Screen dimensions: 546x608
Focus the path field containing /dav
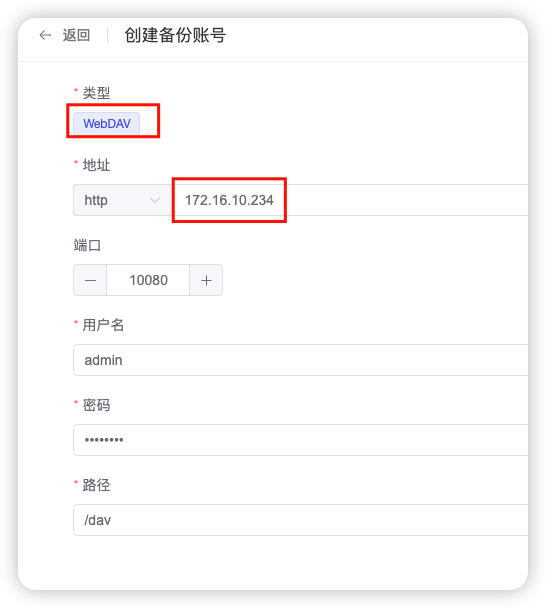coord(301,520)
